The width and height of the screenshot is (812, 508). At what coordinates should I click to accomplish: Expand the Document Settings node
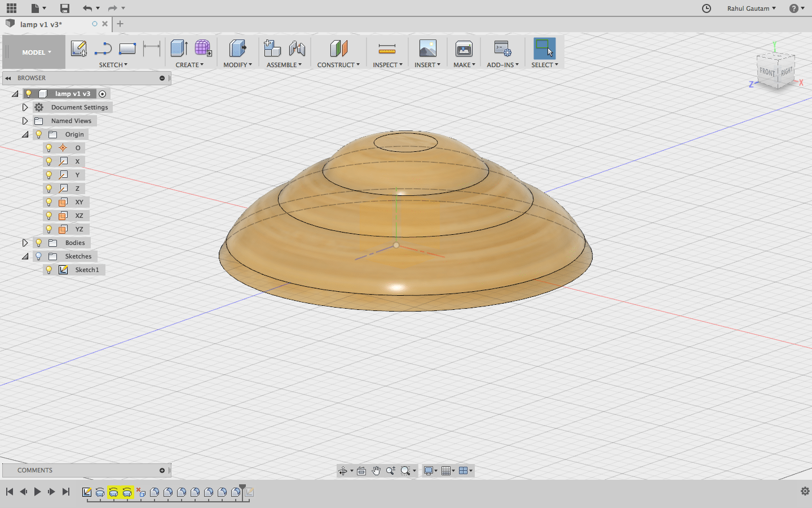point(25,107)
